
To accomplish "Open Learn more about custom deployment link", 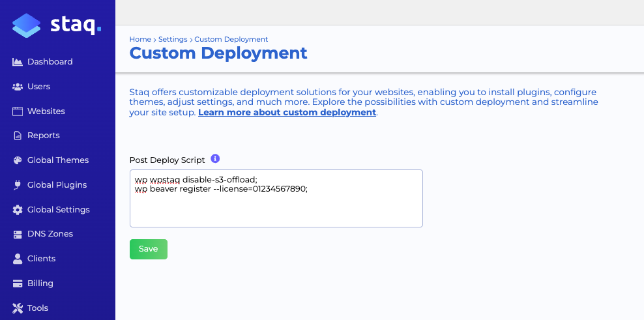I will click(287, 113).
